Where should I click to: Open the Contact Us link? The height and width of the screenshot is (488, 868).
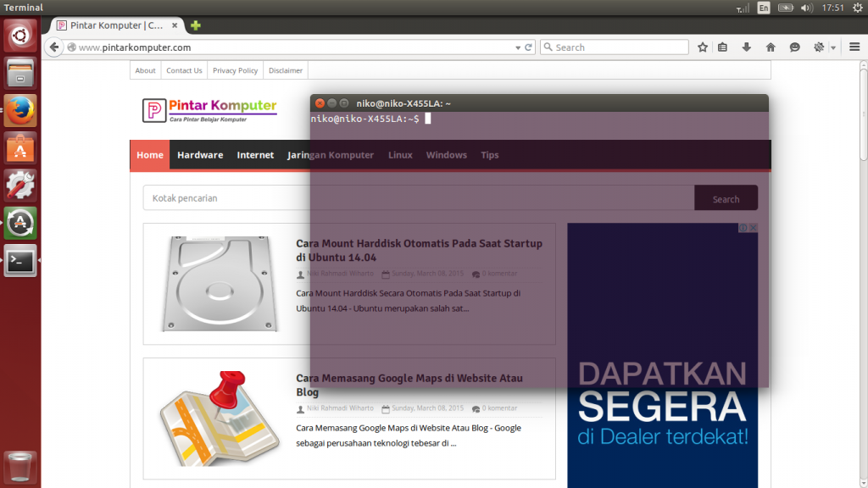pyautogui.click(x=184, y=70)
